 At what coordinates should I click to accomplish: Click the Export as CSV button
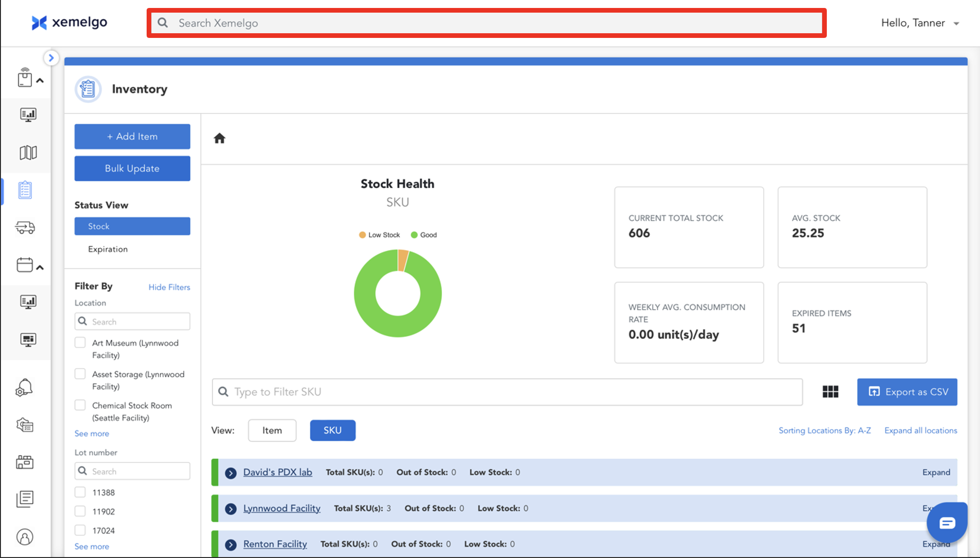coord(907,392)
